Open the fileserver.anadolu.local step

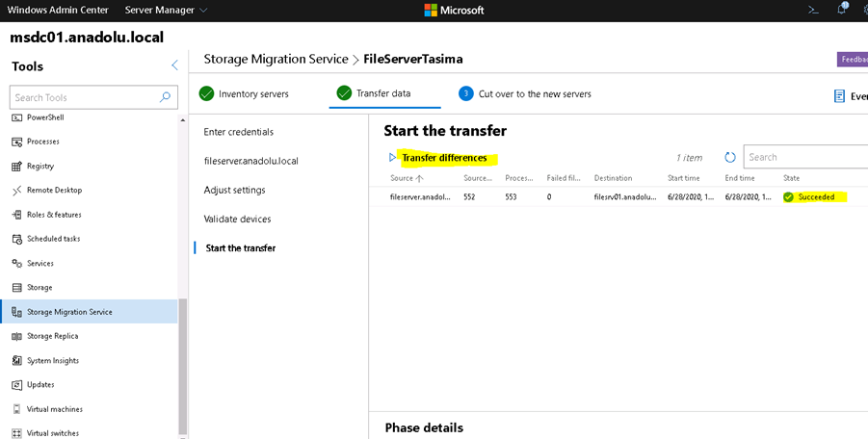pos(250,161)
